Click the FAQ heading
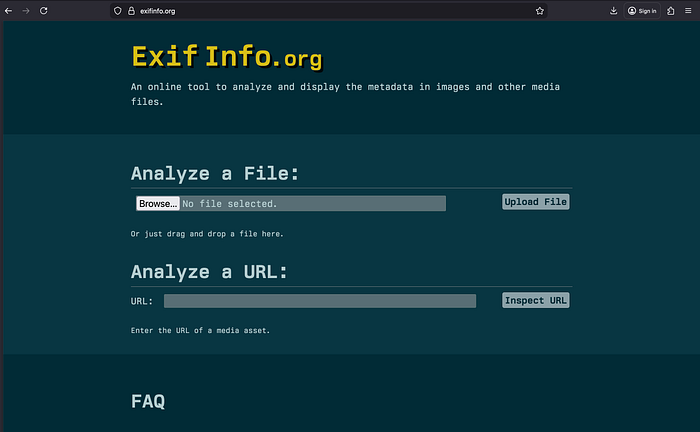This screenshot has width=700, height=432. (148, 401)
